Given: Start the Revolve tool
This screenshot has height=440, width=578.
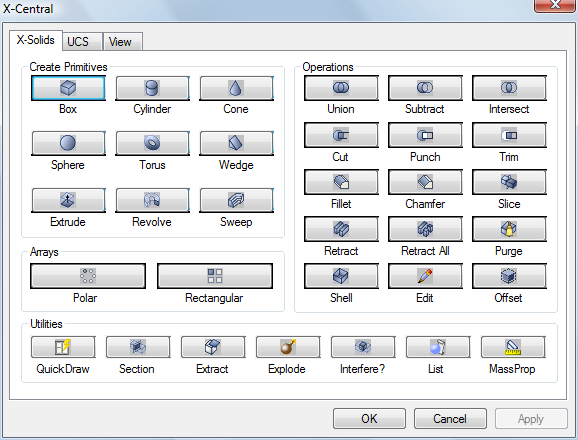Looking at the screenshot, I should coord(152,200).
